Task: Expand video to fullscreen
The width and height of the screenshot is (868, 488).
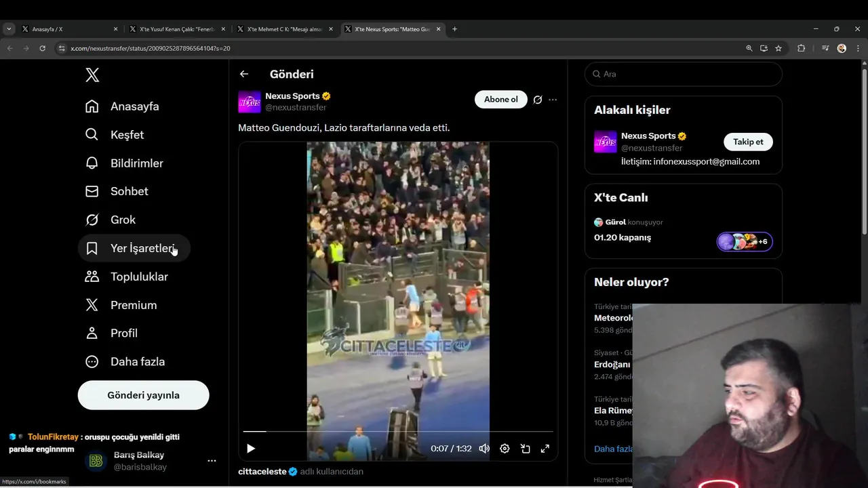Action: tap(545, 449)
